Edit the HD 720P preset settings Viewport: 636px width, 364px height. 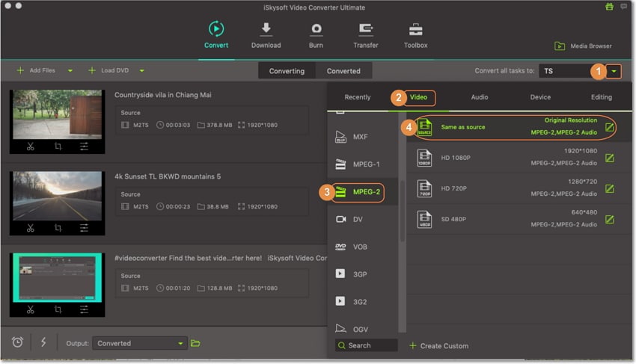point(609,188)
